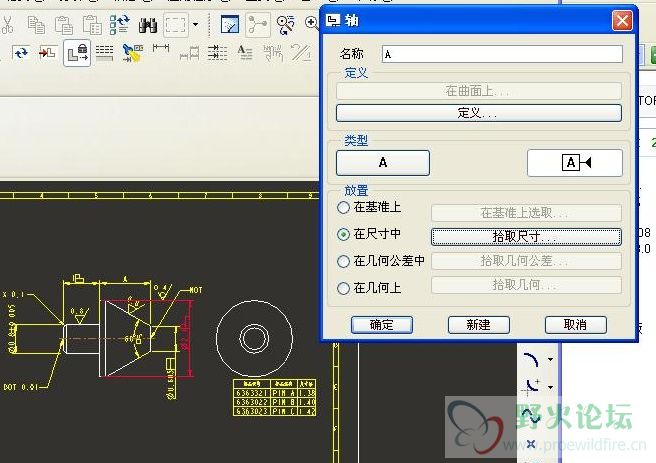Click the Copy icon in toolbar
Screen dimensions: 656x463
tap(36, 25)
